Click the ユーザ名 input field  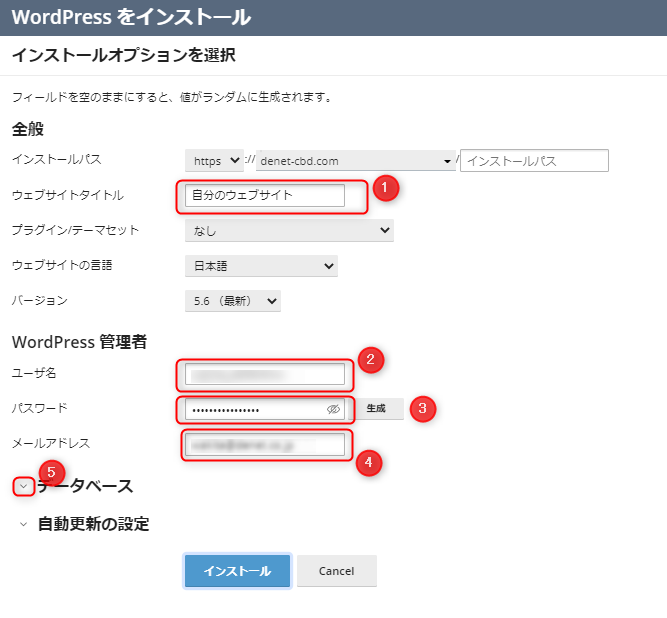click(x=265, y=374)
